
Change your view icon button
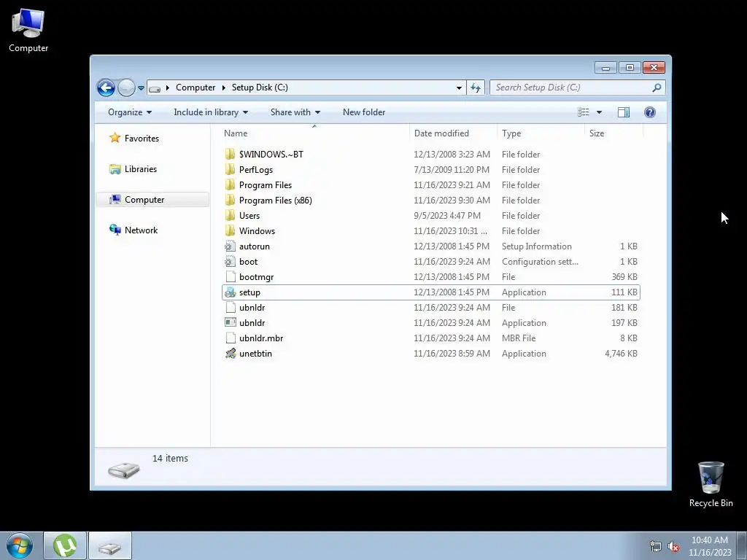pos(583,112)
